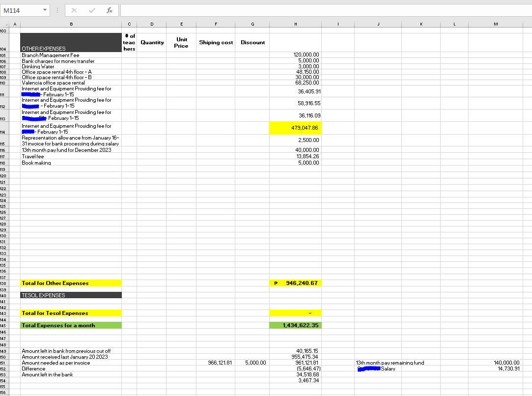Select column B header
532x396 pixels.
point(71,24)
